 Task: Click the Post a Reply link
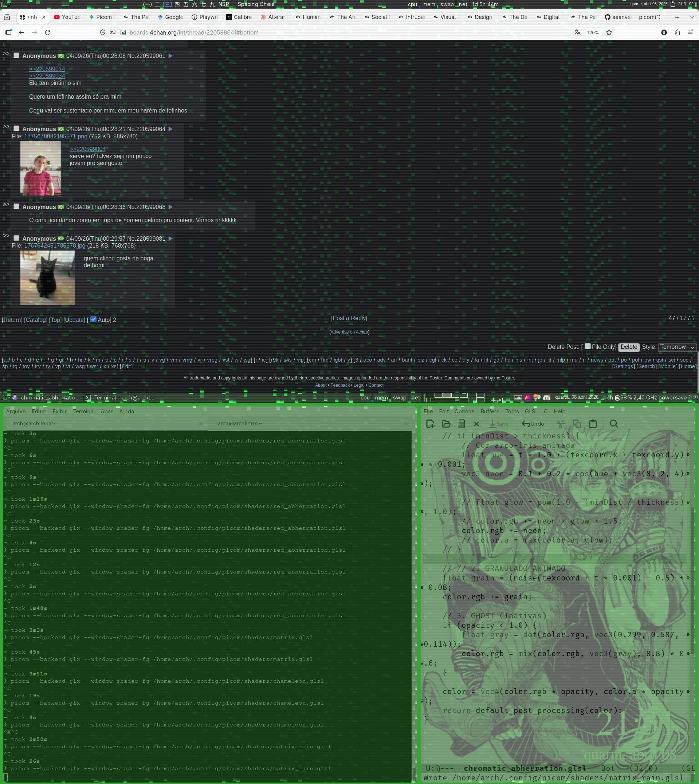349,318
